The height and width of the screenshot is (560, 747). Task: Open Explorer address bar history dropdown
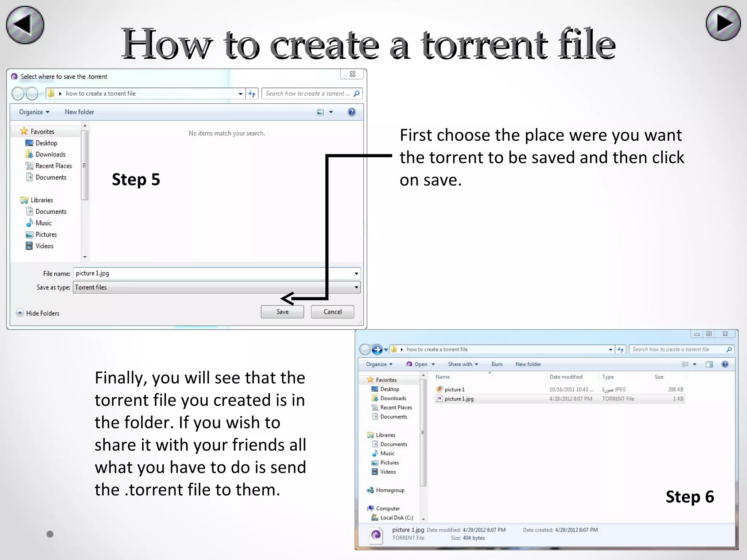click(611, 349)
